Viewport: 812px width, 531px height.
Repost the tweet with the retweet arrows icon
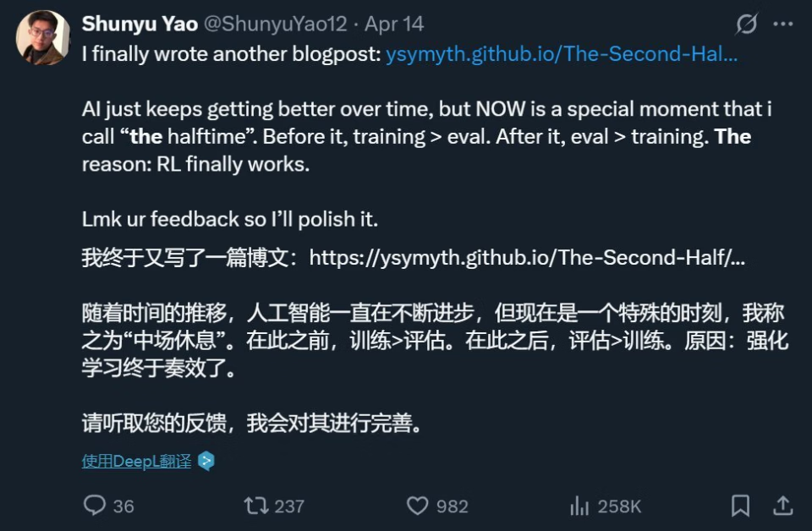256,506
